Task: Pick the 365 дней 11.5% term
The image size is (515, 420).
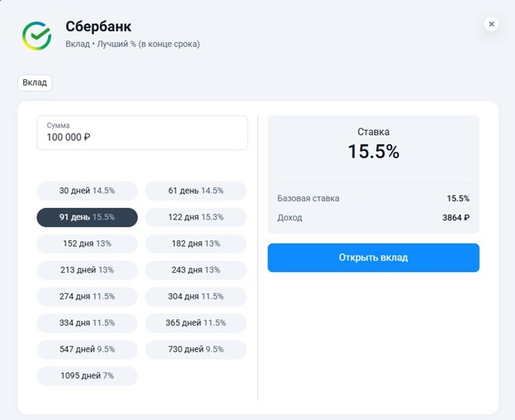Action: point(196,323)
